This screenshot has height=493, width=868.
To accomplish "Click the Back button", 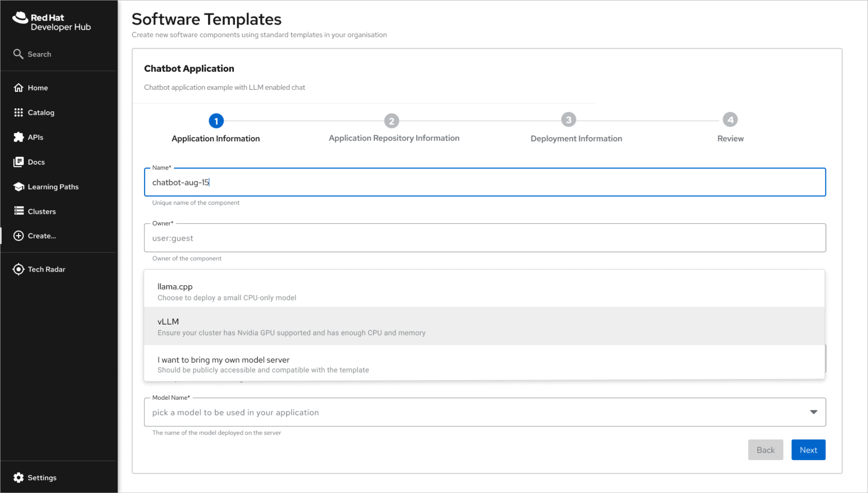I will pyautogui.click(x=765, y=450).
